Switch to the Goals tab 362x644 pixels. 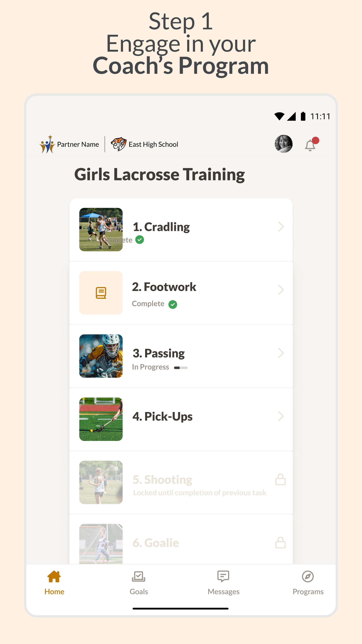[139, 583]
